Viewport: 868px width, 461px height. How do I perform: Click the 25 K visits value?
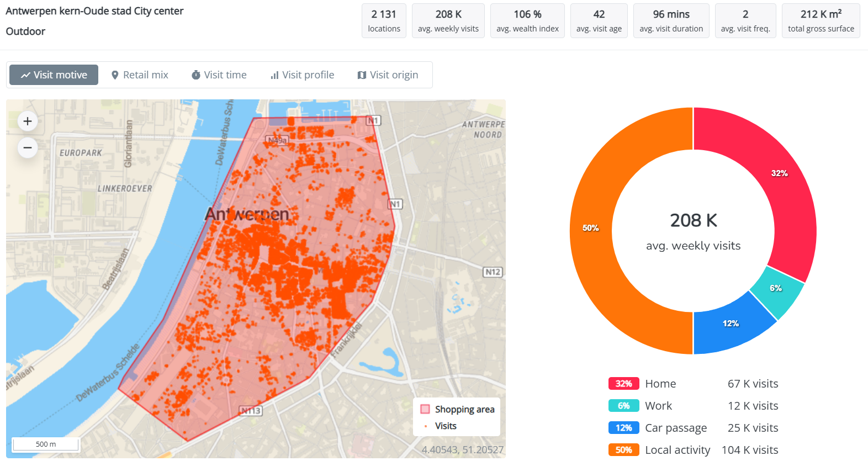point(753,428)
